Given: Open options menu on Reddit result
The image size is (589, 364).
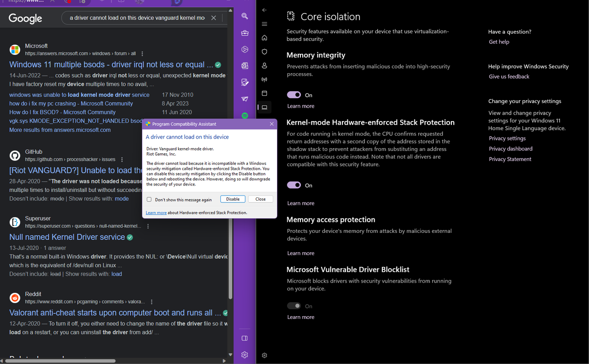Looking at the screenshot, I should click(151, 301).
